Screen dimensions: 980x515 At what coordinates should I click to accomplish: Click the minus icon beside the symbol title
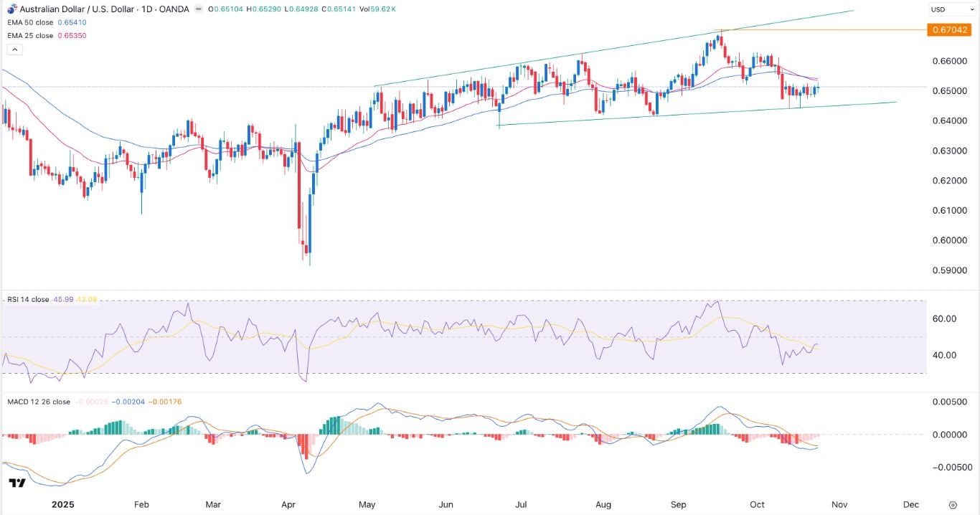(199, 9)
